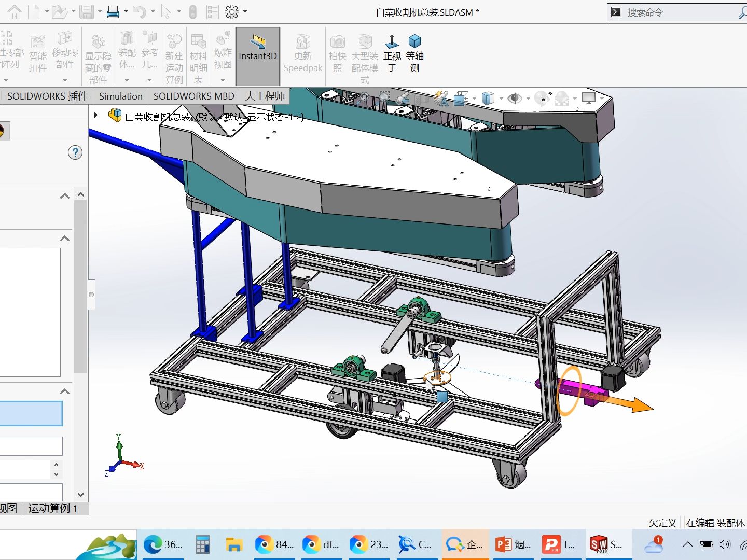Open Options via the gear icon
Screen dimensions: 747x560
(x=232, y=12)
